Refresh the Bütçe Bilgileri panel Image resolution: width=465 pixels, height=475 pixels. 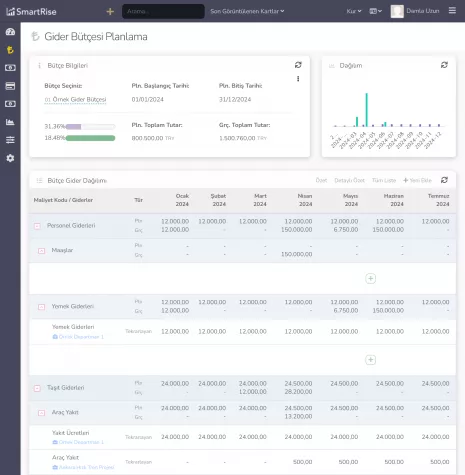pos(298,65)
